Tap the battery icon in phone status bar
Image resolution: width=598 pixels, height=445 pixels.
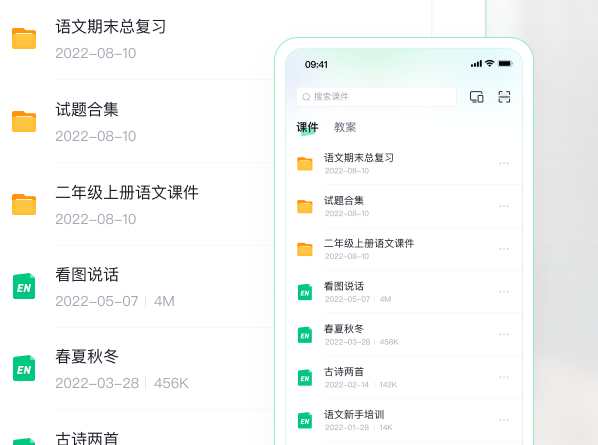tap(505, 64)
